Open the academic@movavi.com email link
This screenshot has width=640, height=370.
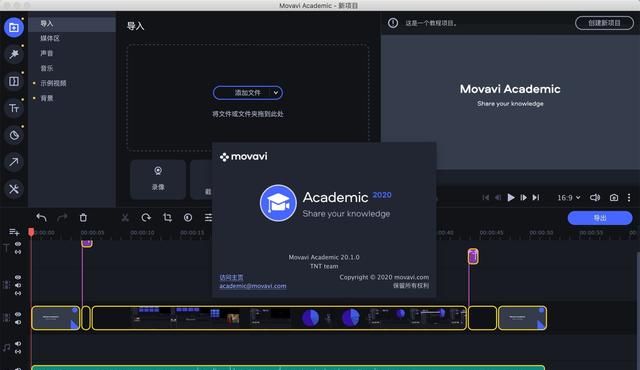click(x=253, y=286)
